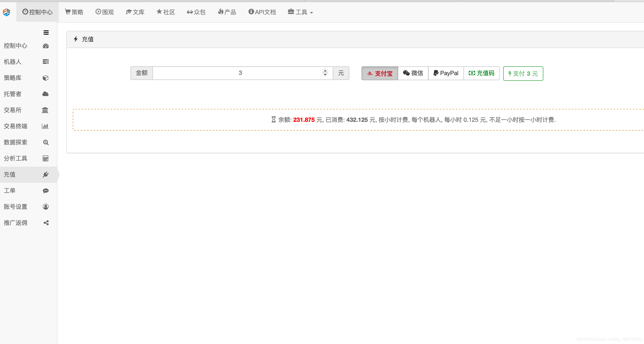
Task: Click the calculator icon beside 分析工具
Action: [46, 158]
